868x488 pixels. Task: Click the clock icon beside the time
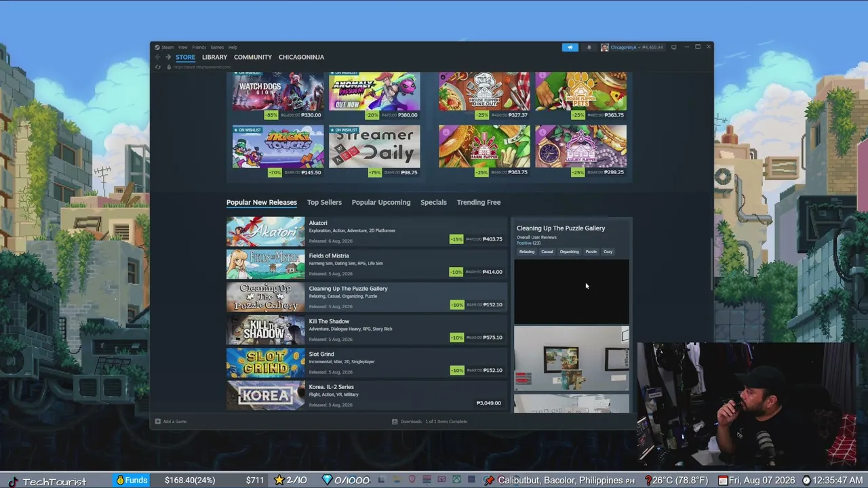pos(807,481)
